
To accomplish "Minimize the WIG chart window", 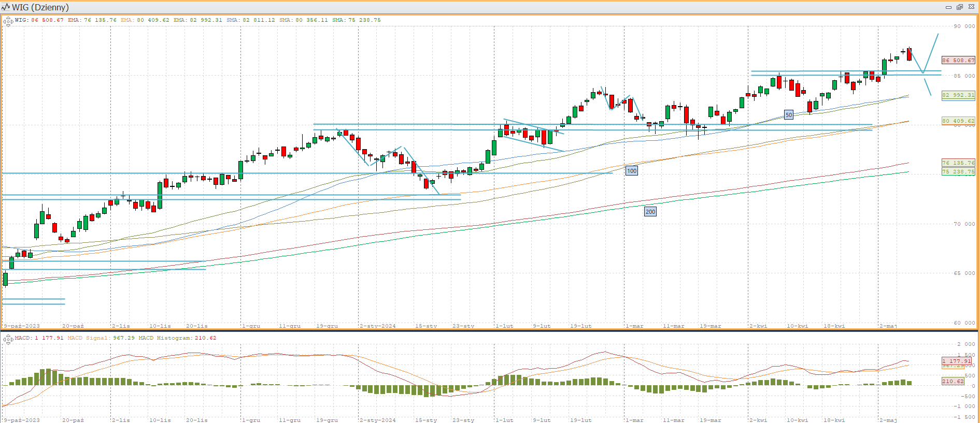I will [948, 7].
